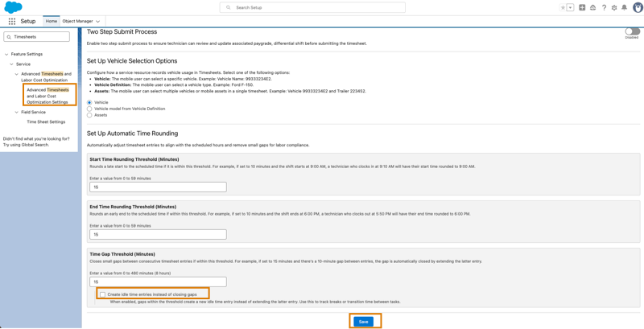Click the Set Up Automatic Time Rounding heading
Viewport: 644px width, 329px height.
[x=132, y=134]
